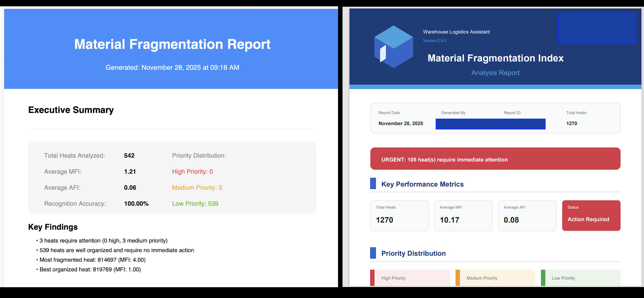The height and width of the screenshot is (298, 644).
Task: Click the Total Heats 1270 metric card
Action: point(400,215)
